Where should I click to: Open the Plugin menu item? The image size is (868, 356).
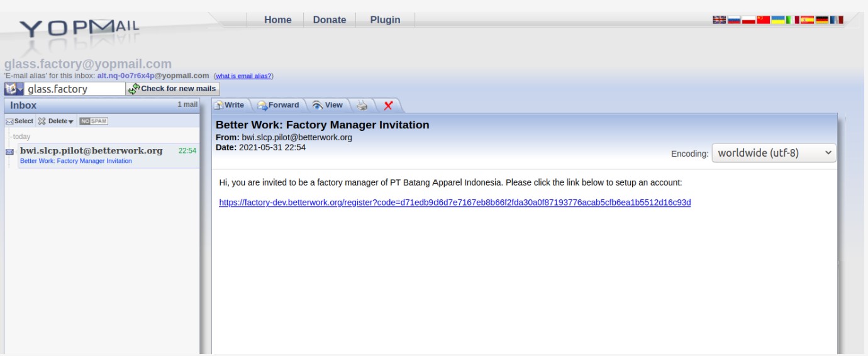(x=385, y=19)
